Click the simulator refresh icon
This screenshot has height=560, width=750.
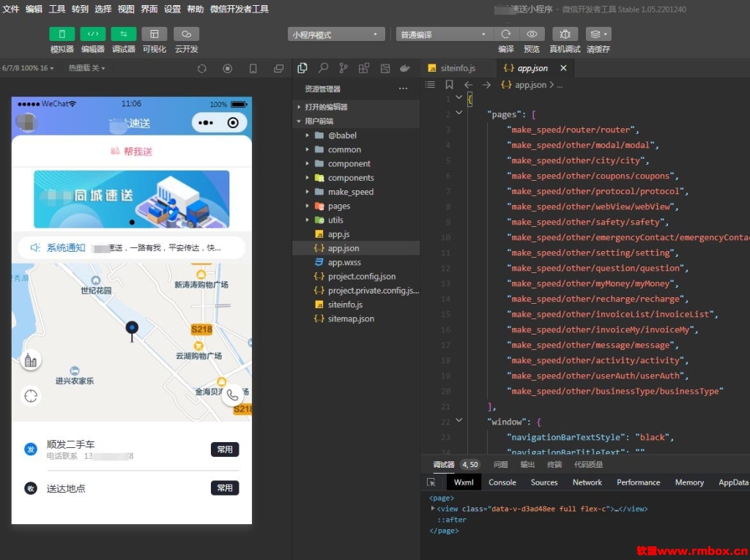click(x=202, y=68)
